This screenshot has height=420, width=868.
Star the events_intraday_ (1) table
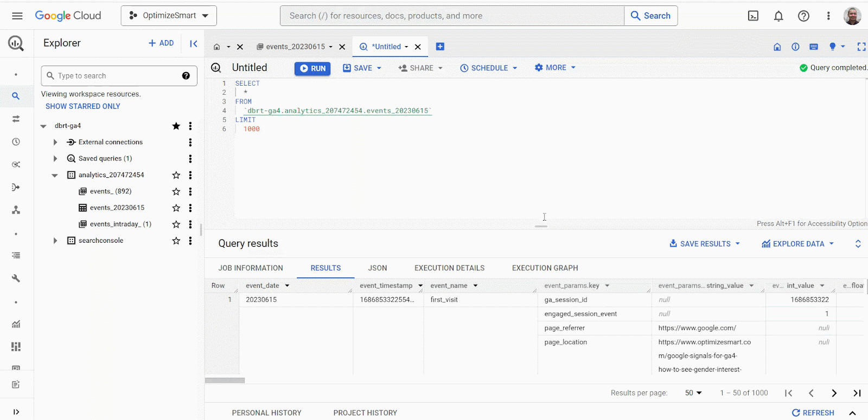(176, 224)
